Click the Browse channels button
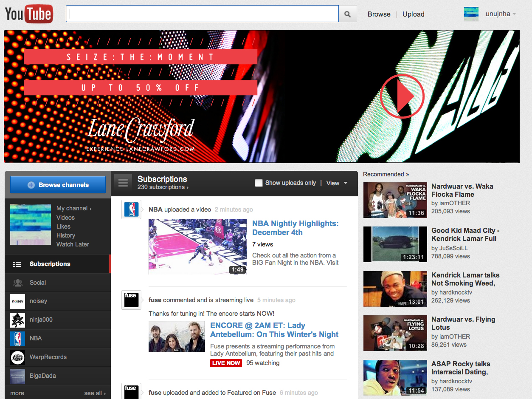This screenshot has height=399, width=532. point(58,185)
